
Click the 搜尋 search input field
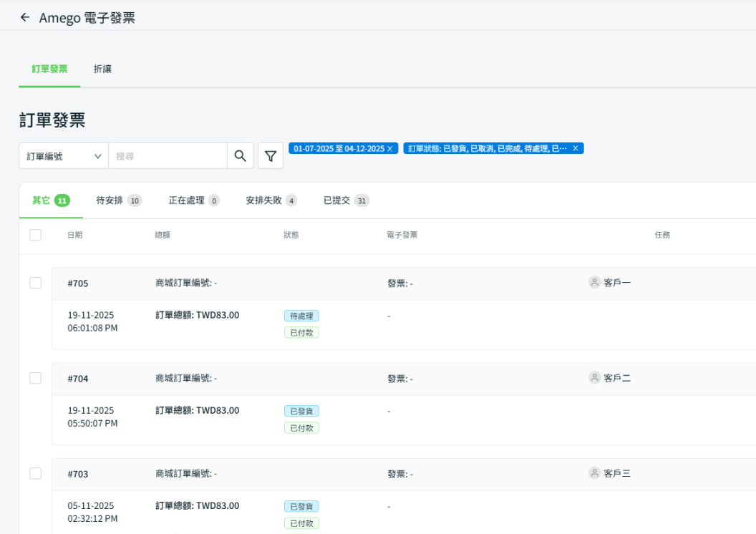pos(168,156)
